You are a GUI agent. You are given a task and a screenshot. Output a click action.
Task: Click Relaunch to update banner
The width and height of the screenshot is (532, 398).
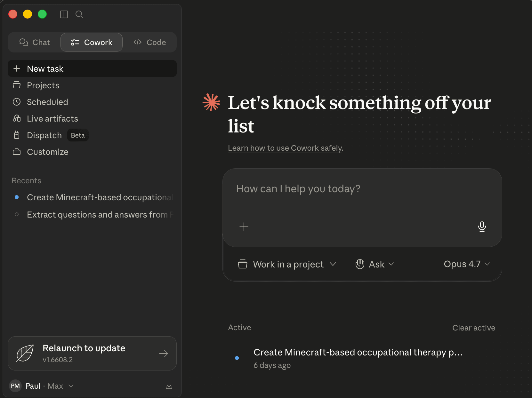click(92, 353)
